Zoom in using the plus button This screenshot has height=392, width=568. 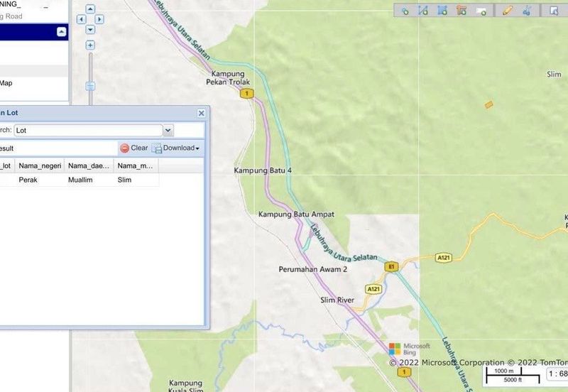(90, 45)
